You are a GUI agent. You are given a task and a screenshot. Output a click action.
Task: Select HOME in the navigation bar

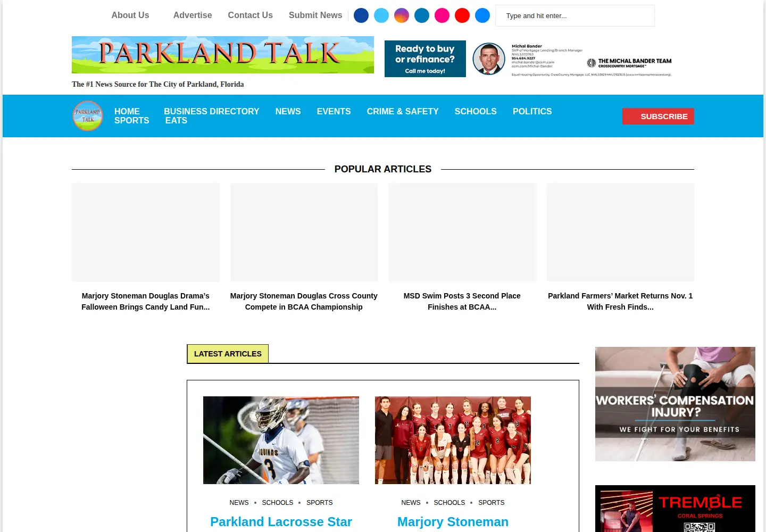click(x=127, y=111)
